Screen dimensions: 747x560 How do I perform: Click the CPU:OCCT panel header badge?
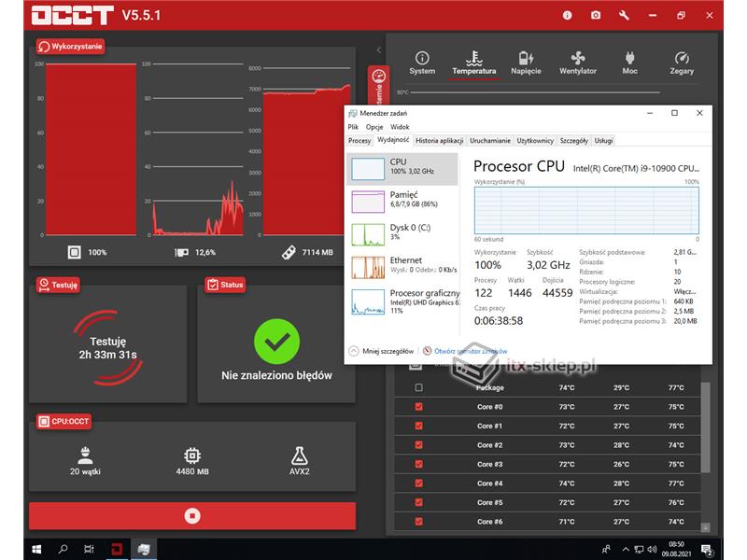coord(63,422)
